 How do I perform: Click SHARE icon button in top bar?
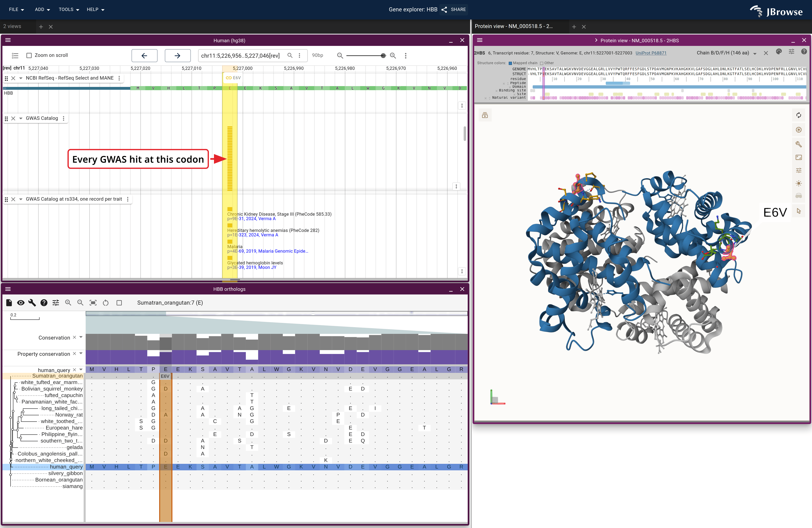[x=454, y=10]
